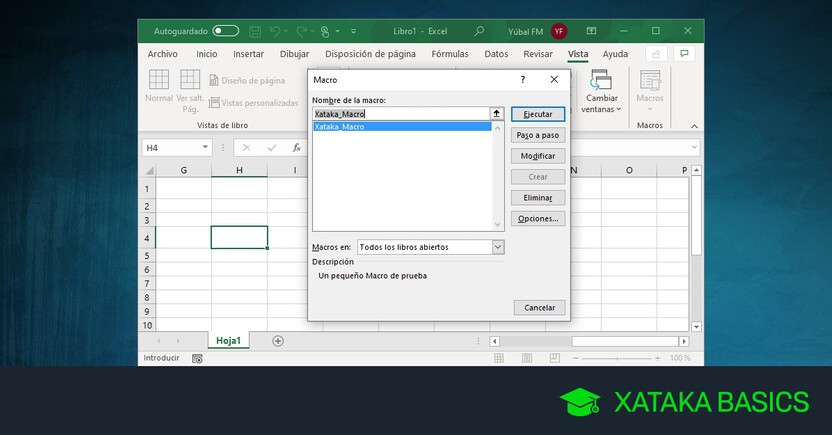Toggle the Autoguardado switch
This screenshot has height=435, width=832.
(226, 31)
